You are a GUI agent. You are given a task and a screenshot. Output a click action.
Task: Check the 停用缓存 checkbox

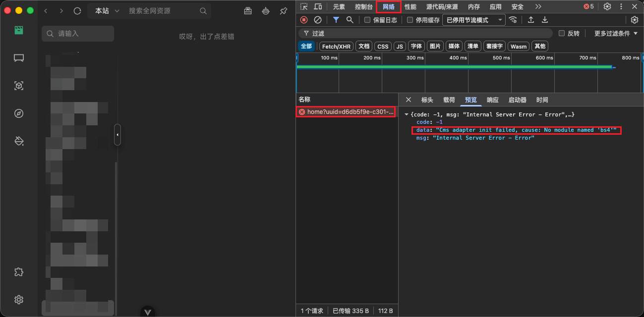pos(410,20)
